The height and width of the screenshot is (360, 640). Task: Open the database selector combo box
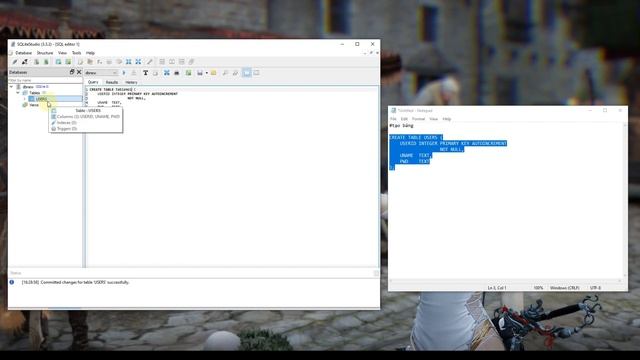[101, 73]
